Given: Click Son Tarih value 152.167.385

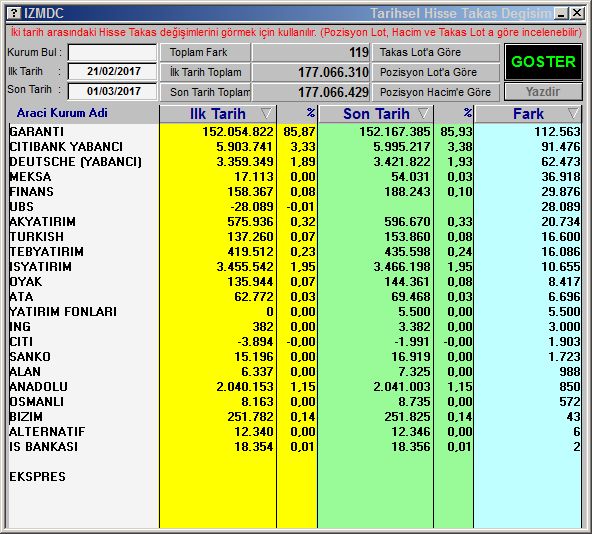Looking at the screenshot, I should [395, 131].
